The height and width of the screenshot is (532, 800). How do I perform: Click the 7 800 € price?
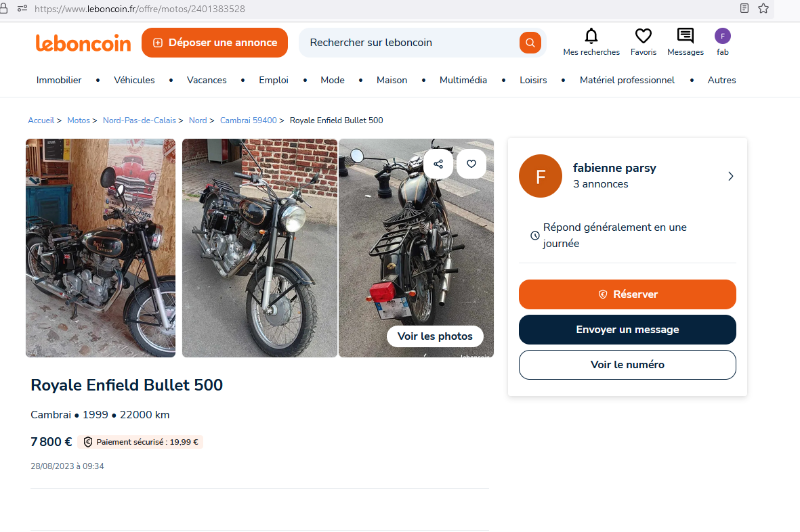[51, 442]
